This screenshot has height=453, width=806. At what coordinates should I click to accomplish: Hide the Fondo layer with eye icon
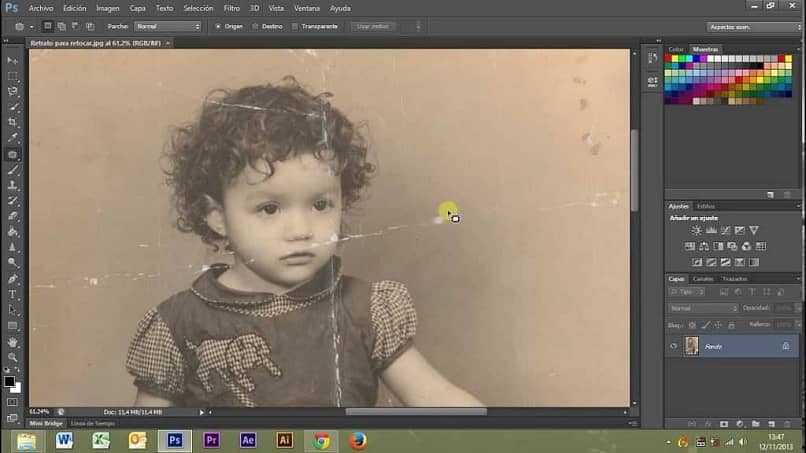673,346
